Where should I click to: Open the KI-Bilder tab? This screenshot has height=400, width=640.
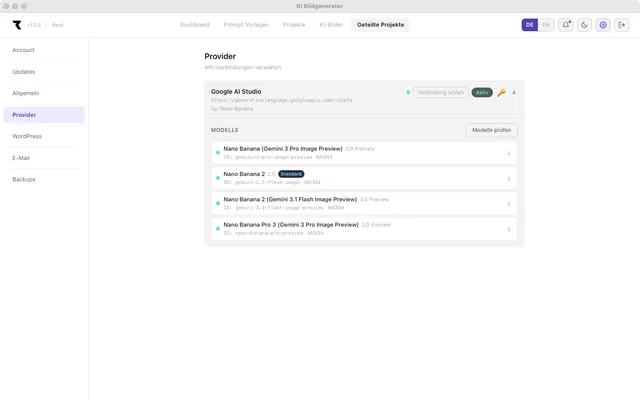[x=331, y=25]
